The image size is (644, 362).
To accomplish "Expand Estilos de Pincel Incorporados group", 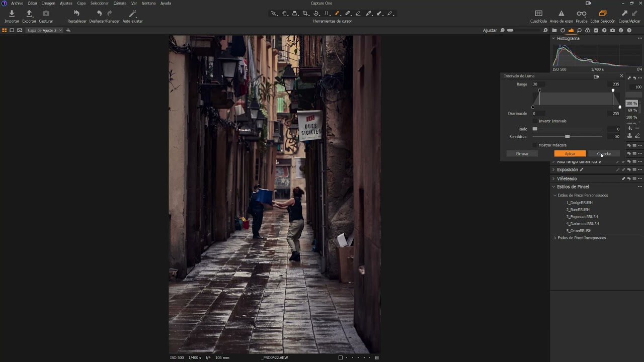I will point(555,238).
